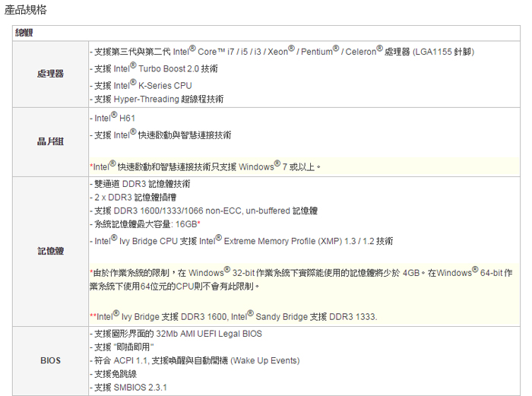Screen dimensions: 532x396
Task: Click the BIOS row header
Action: tap(50, 360)
